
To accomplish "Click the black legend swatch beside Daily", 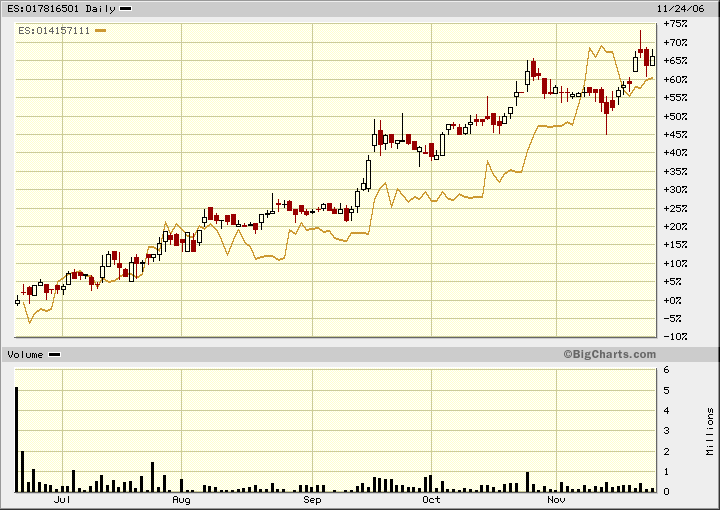I will (x=126, y=9).
